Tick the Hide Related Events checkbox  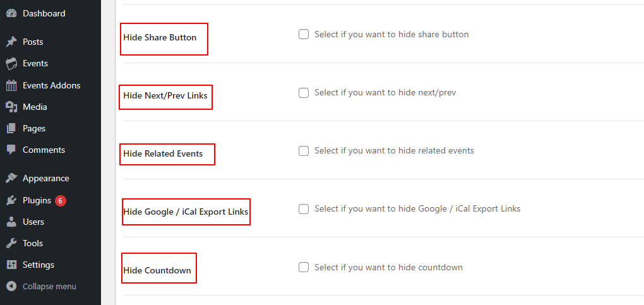tap(304, 151)
